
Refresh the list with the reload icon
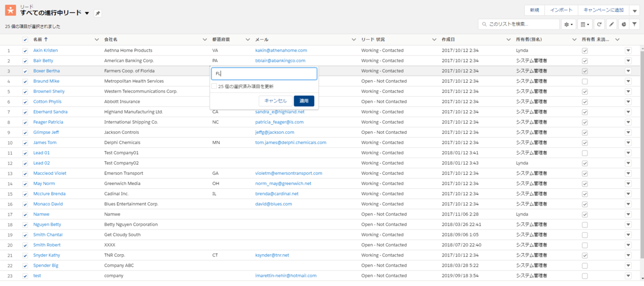(x=599, y=24)
